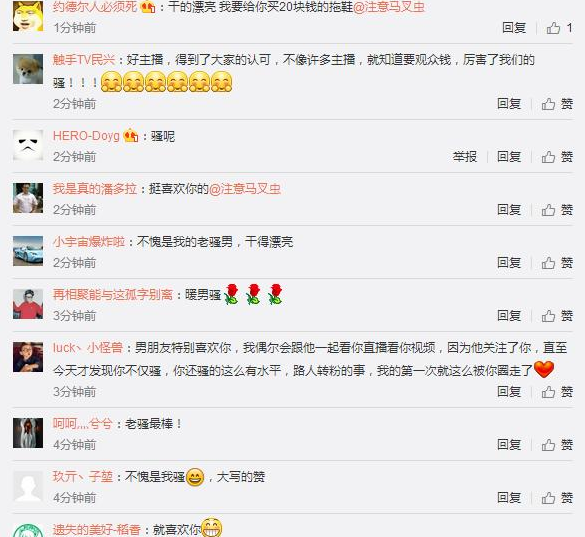
Task: Click the sports car avatar thumbnail
Action: tap(28, 251)
